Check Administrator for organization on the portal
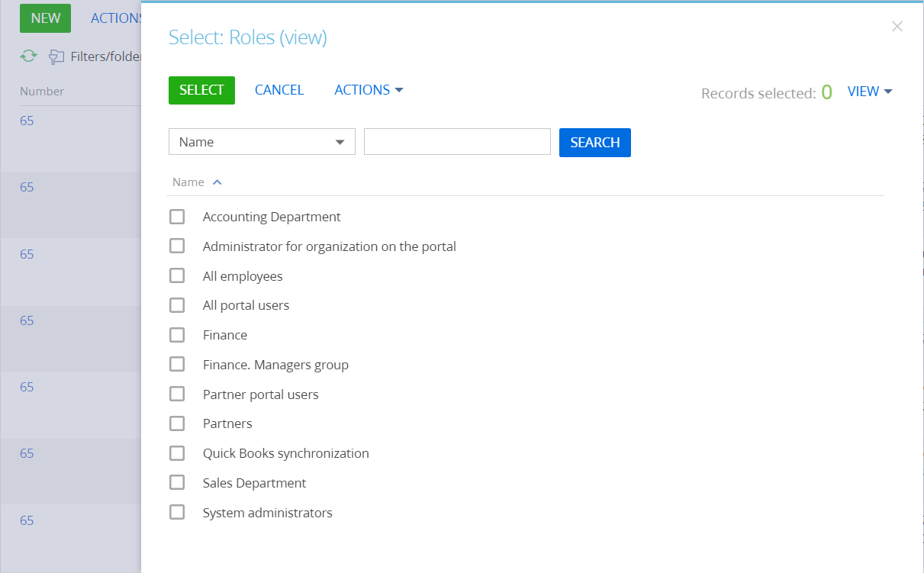 coord(177,246)
